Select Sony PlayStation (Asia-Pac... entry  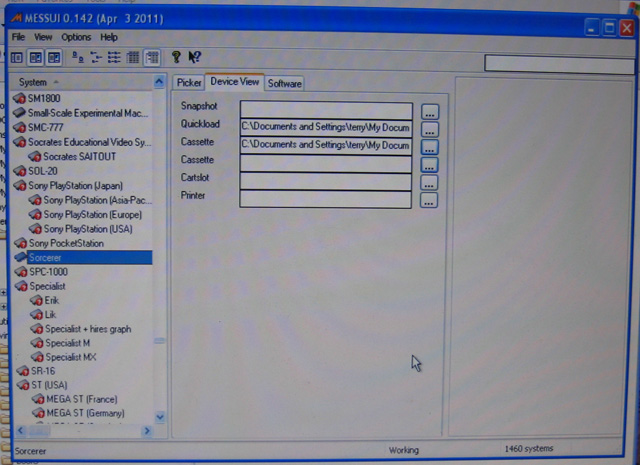(98, 200)
